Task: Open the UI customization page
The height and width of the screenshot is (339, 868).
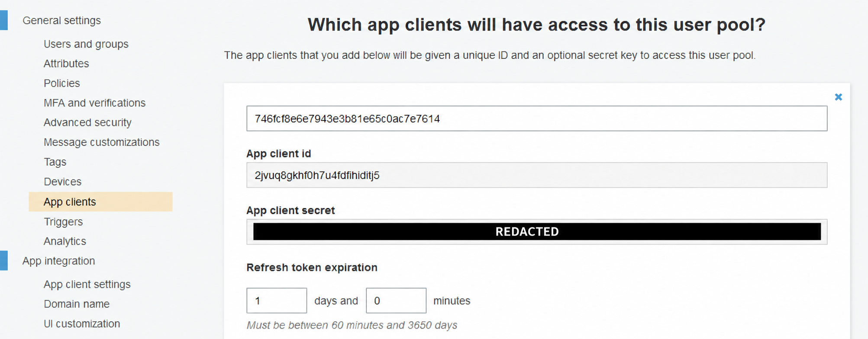Action: coord(82,324)
